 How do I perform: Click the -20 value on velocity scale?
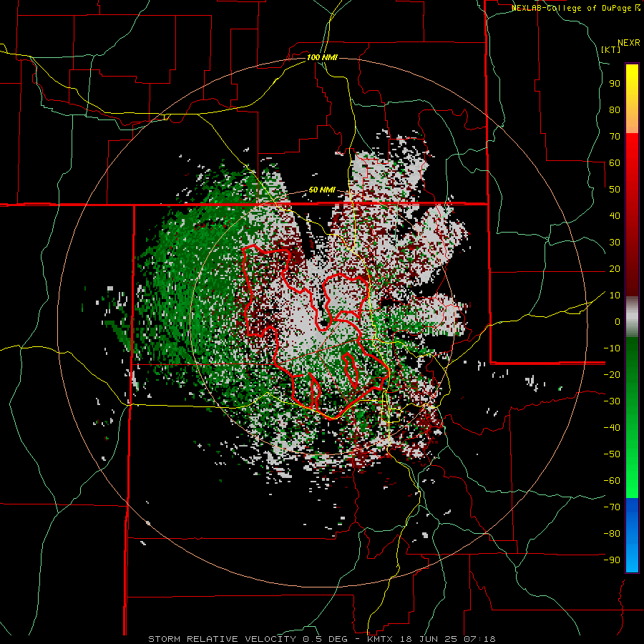pyautogui.click(x=612, y=374)
